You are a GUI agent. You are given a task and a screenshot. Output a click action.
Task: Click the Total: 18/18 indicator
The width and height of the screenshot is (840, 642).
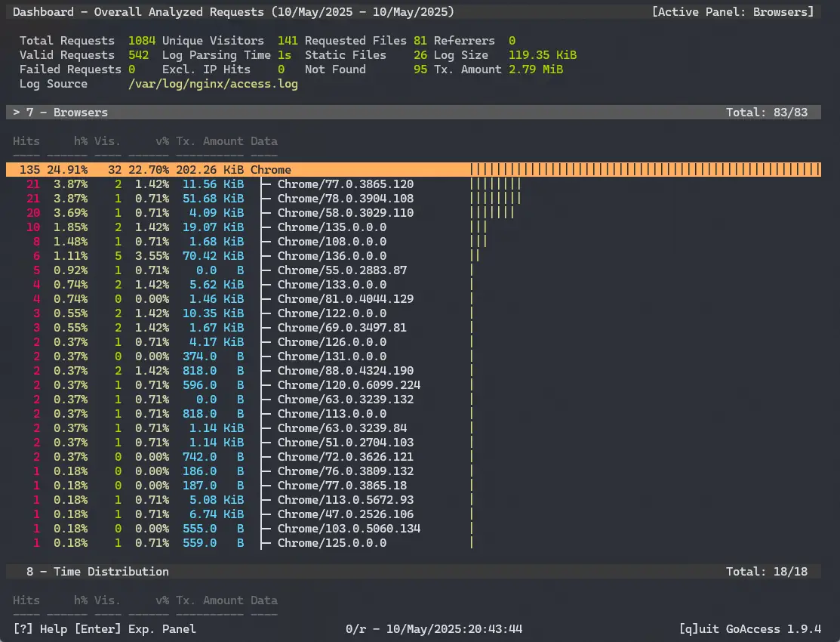[767, 571]
